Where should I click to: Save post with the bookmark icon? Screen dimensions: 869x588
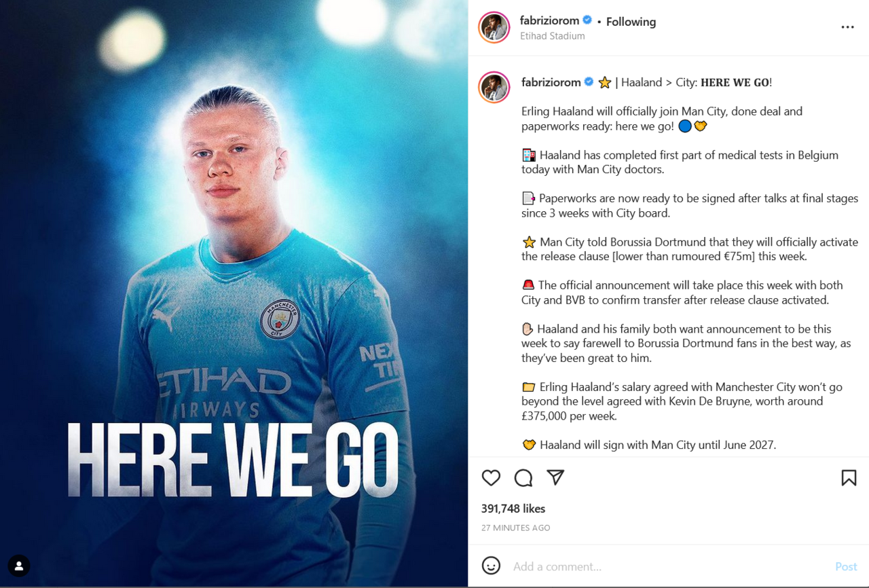click(x=849, y=478)
